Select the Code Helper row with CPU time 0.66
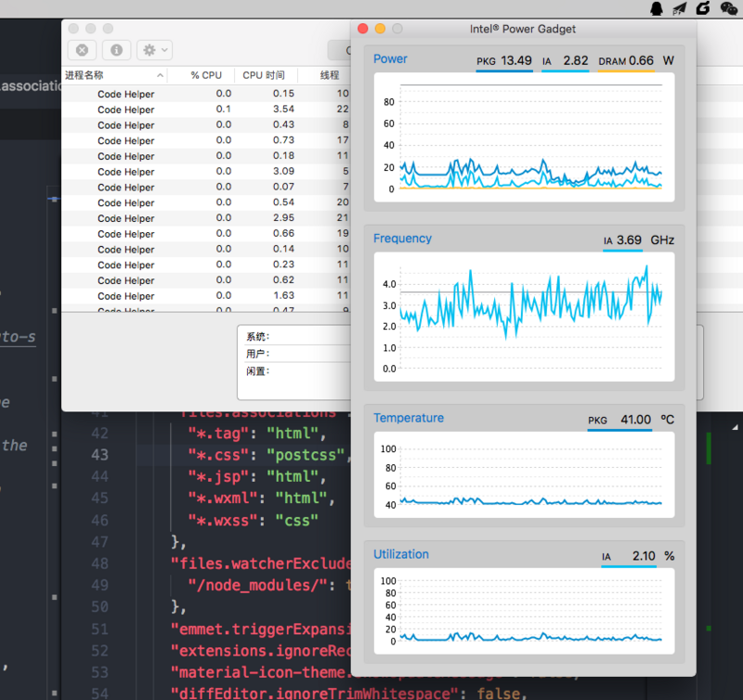Image resolution: width=743 pixels, height=700 pixels. click(206, 234)
